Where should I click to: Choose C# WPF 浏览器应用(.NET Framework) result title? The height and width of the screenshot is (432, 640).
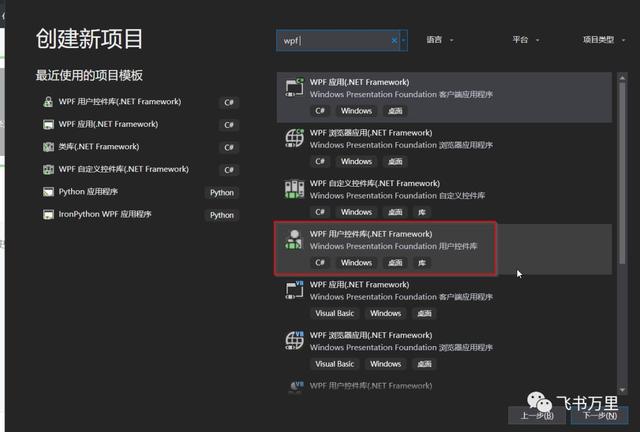coord(371,133)
